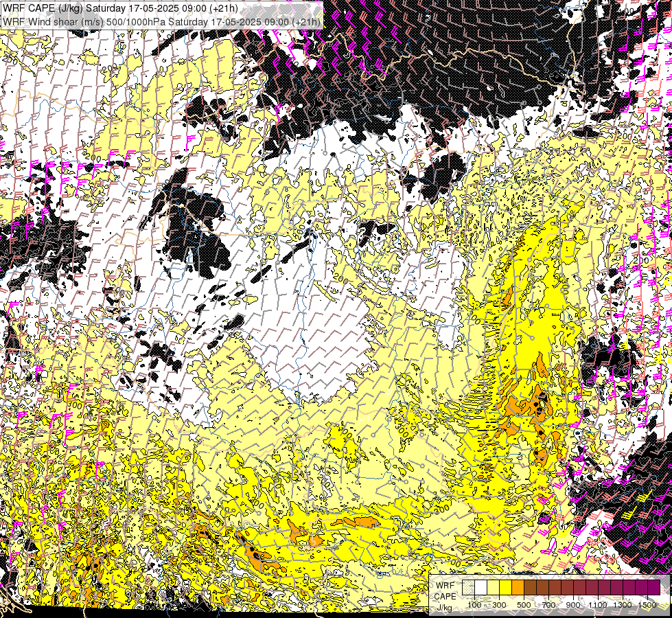Select the bright yellow 300–400 legend swatch
Screen dimensions: 672x618
pos(506,587)
